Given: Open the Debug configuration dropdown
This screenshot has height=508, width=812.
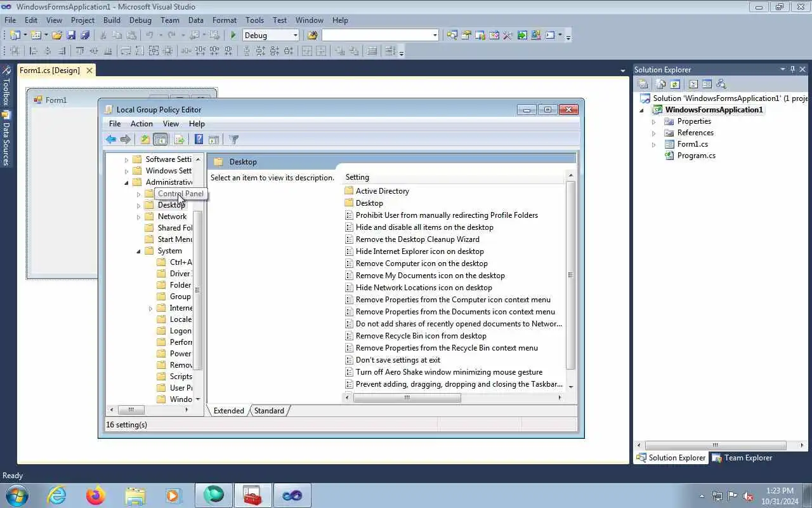Looking at the screenshot, I should [x=295, y=36].
